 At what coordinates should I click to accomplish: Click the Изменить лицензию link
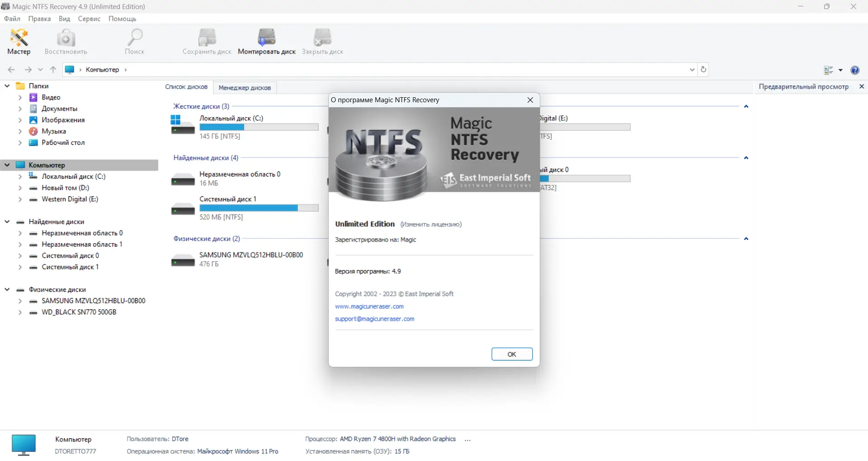pyautogui.click(x=431, y=224)
